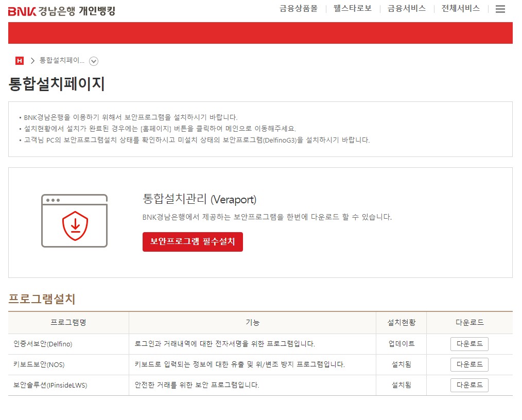Expand the 통합설치페이... breadcrumb dropdown arrow
522x420 pixels.
point(94,61)
